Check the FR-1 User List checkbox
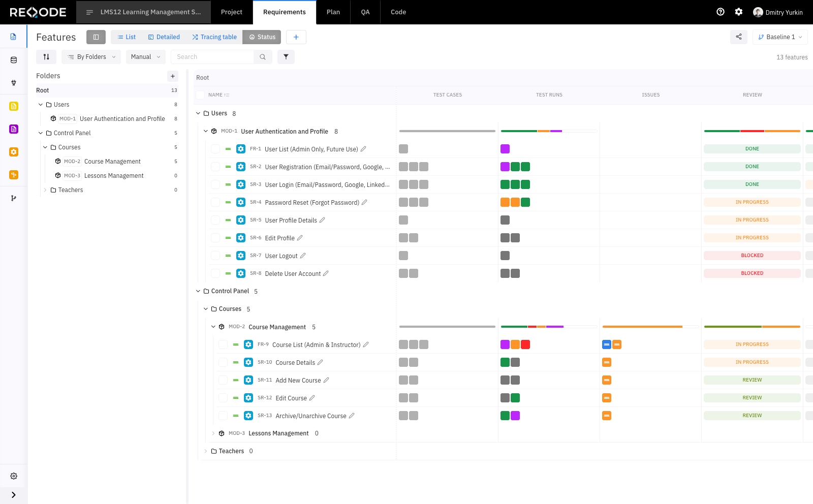This screenshot has height=504, width=813. pyautogui.click(x=215, y=149)
